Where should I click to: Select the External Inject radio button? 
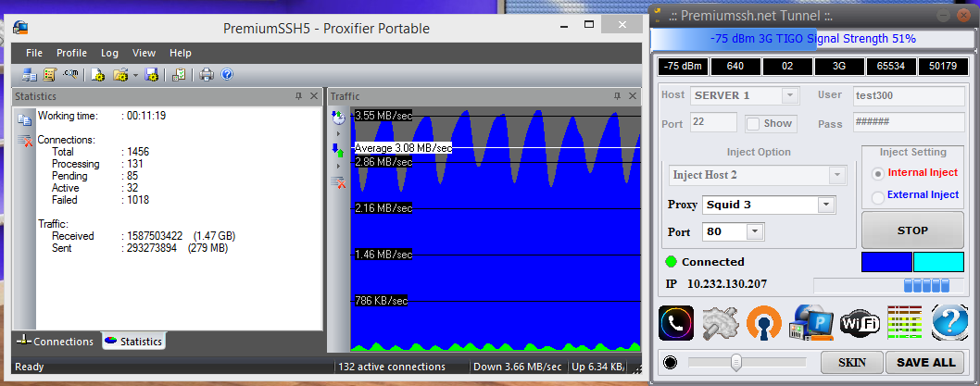tap(878, 196)
